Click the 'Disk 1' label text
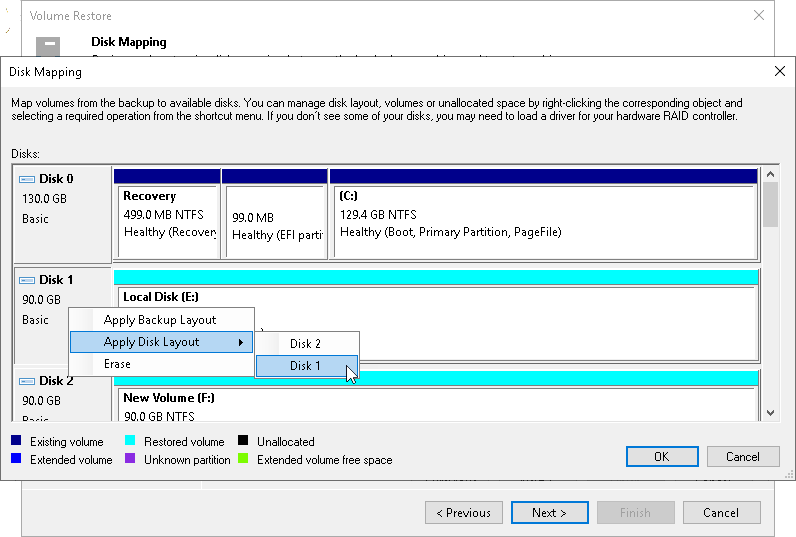The width and height of the screenshot is (796, 537). point(56,280)
